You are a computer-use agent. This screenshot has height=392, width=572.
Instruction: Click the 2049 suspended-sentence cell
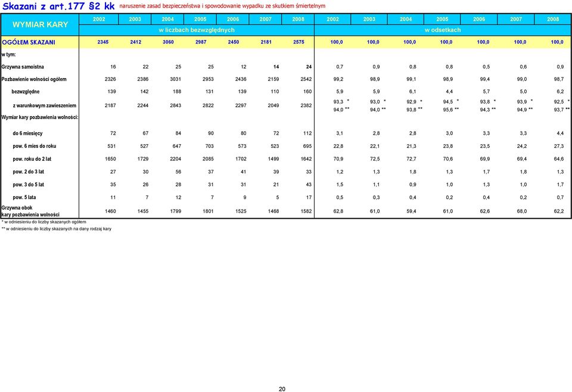(x=273, y=105)
